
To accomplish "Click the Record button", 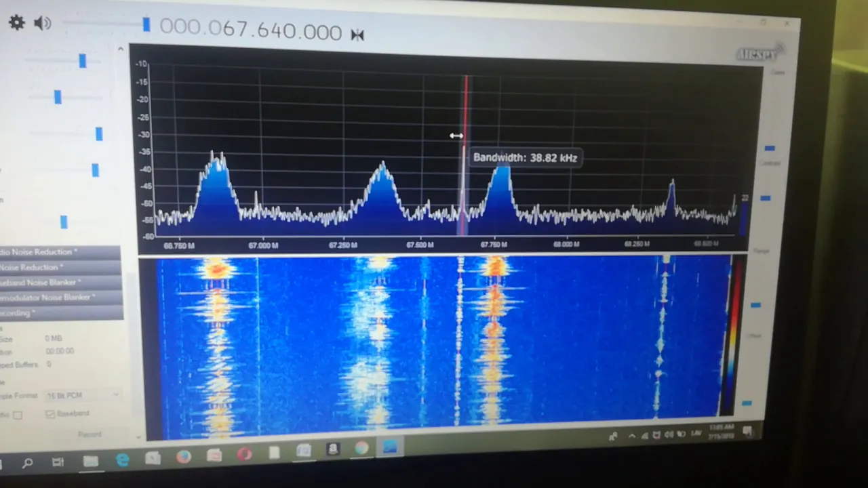I will pyautogui.click(x=90, y=434).
